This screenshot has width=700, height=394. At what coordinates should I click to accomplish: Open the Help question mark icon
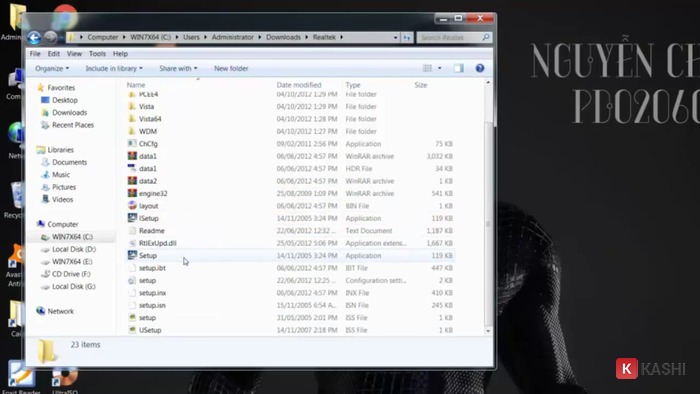(x=480, y=68)
